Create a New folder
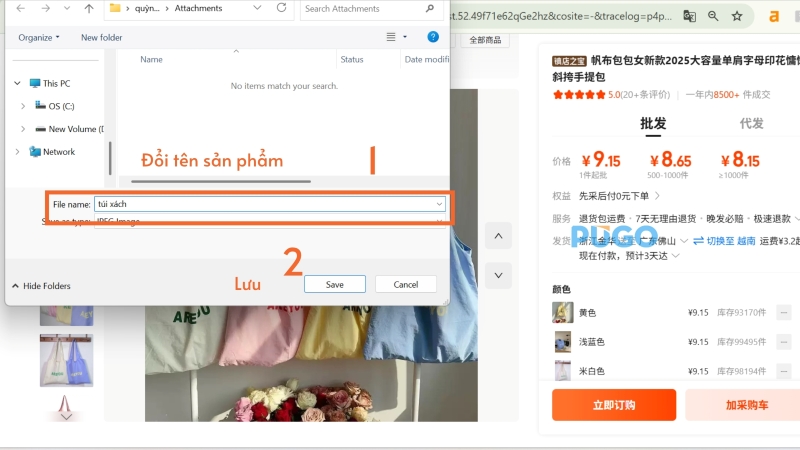Image resolution: width=800 pixels, height=450 pixels. coord(102,37)
